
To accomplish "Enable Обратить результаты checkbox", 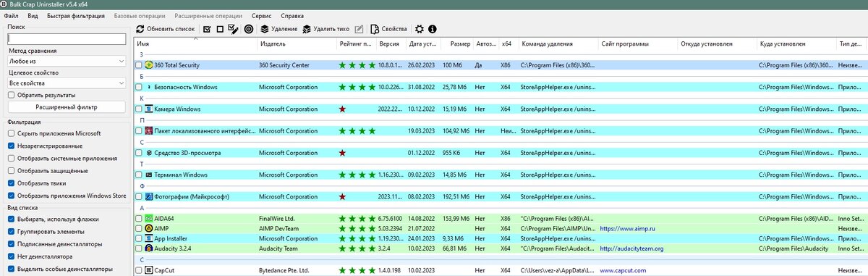I will coord(11,95).
